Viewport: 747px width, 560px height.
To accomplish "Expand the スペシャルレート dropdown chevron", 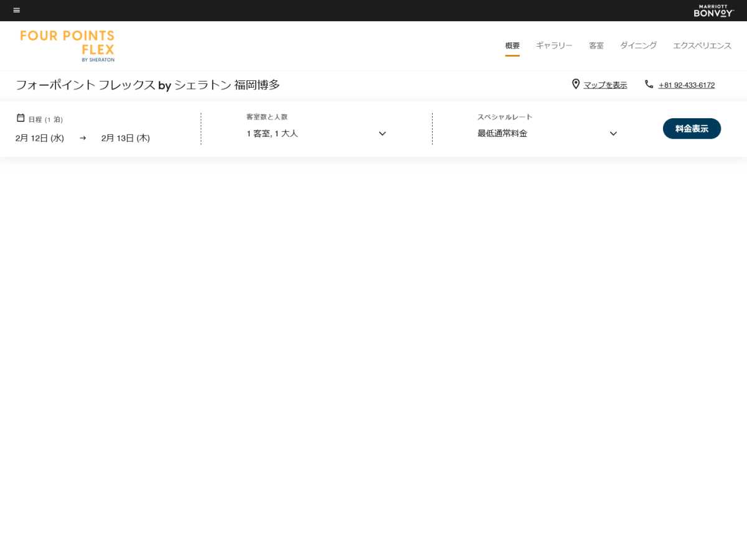I will pos(613,134).
